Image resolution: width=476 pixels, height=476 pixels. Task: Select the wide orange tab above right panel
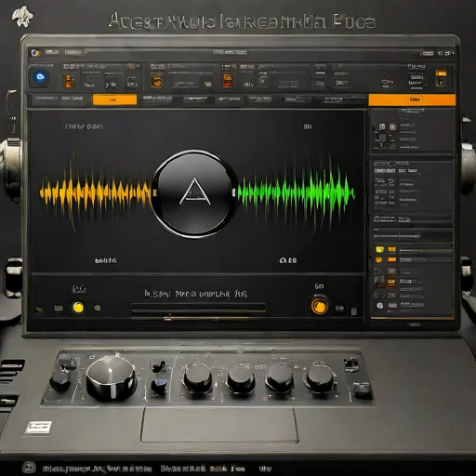coord(412,99)
